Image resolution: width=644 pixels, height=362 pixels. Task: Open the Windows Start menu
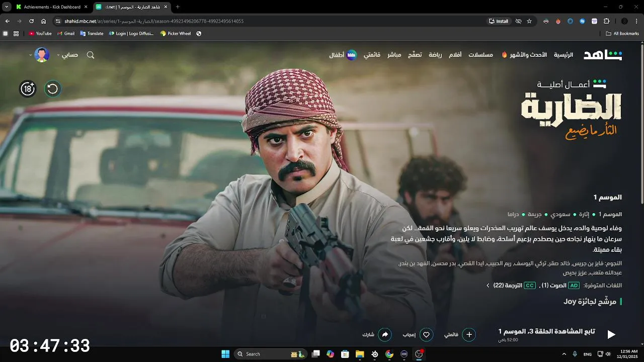225,354
